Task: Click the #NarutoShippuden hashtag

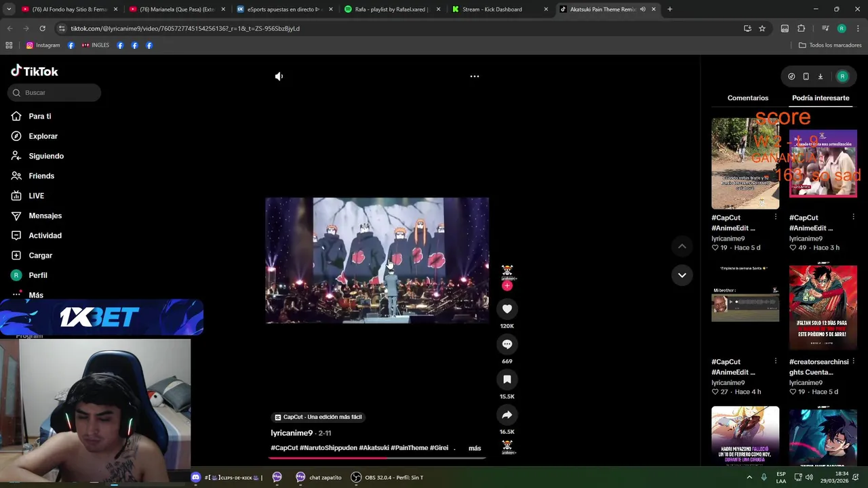Action: click(328, 448)
